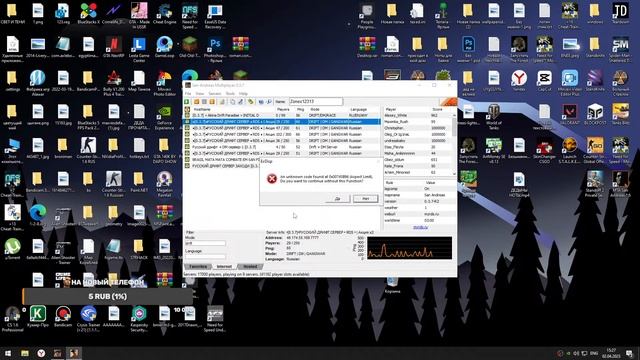Open the File menu in SA-MP

(188, 93)
